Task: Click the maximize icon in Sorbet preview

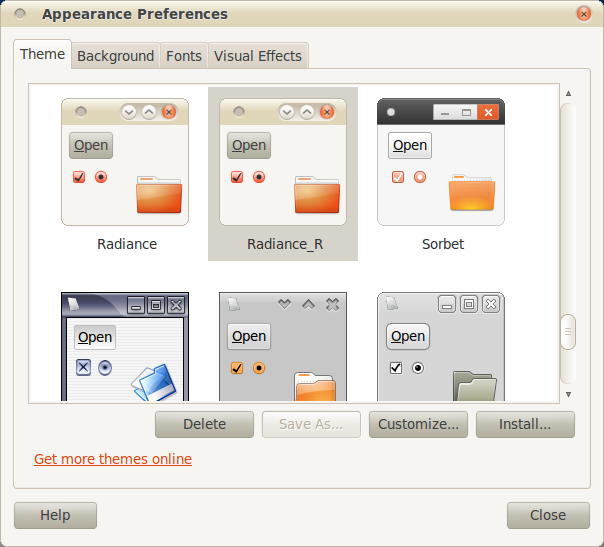Action: pyautogui.click(x=466, y=112)
